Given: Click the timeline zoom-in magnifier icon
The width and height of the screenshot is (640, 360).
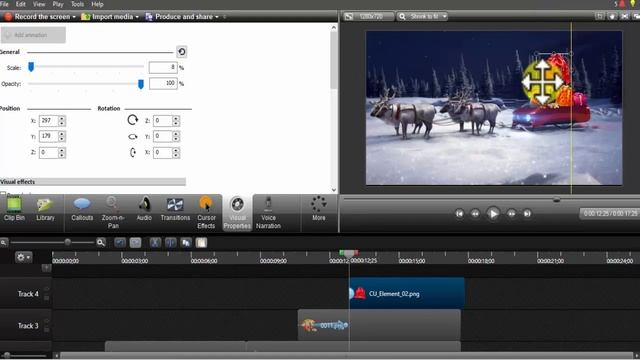Looking at the screenshot, I should pyautogui.click(x=101, y=242).
